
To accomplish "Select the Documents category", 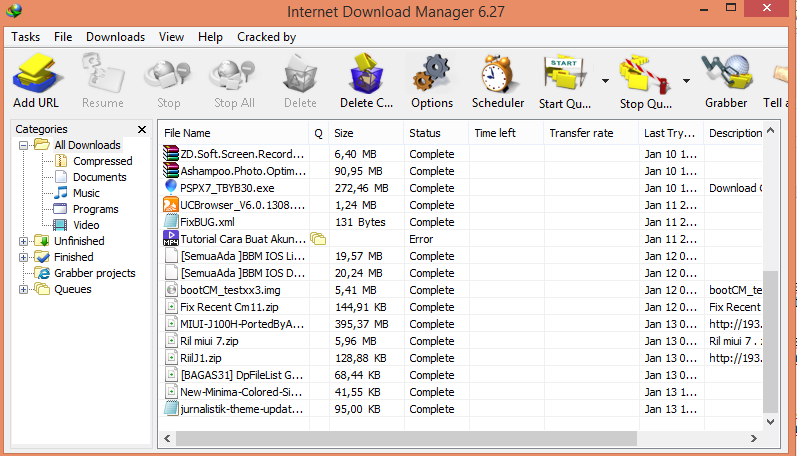I will pyautogui.click(x=100, y=177).
